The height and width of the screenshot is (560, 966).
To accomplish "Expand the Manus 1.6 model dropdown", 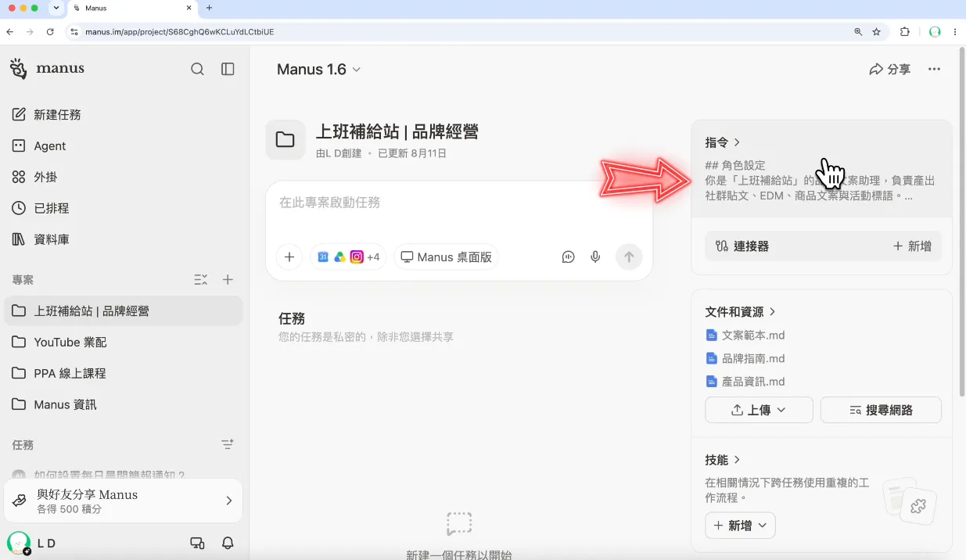I will [318, 70].
